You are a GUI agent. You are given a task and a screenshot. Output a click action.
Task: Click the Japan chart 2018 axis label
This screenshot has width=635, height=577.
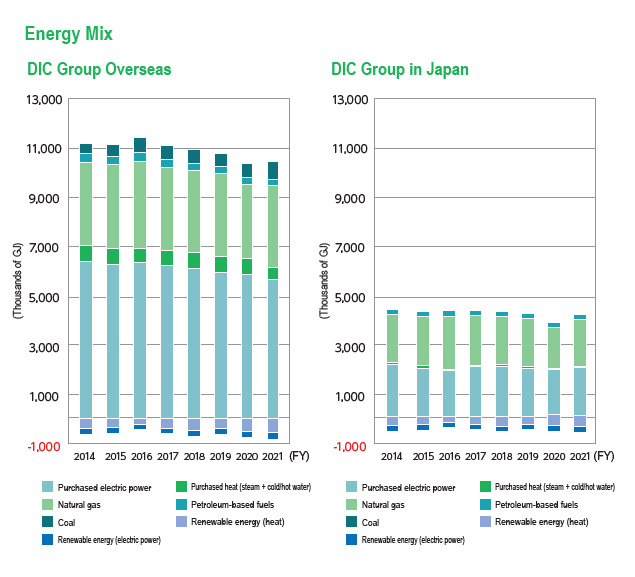[502, 456]
